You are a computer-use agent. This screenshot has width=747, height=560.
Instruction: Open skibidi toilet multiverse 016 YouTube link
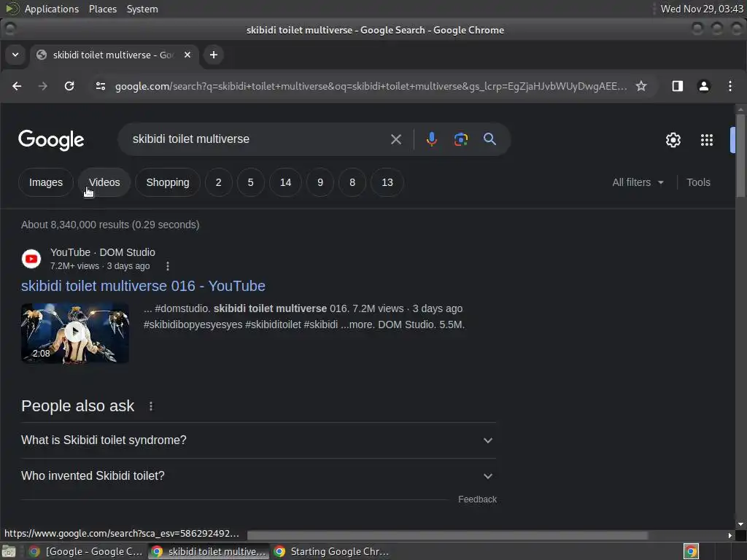tap(143, 286)
